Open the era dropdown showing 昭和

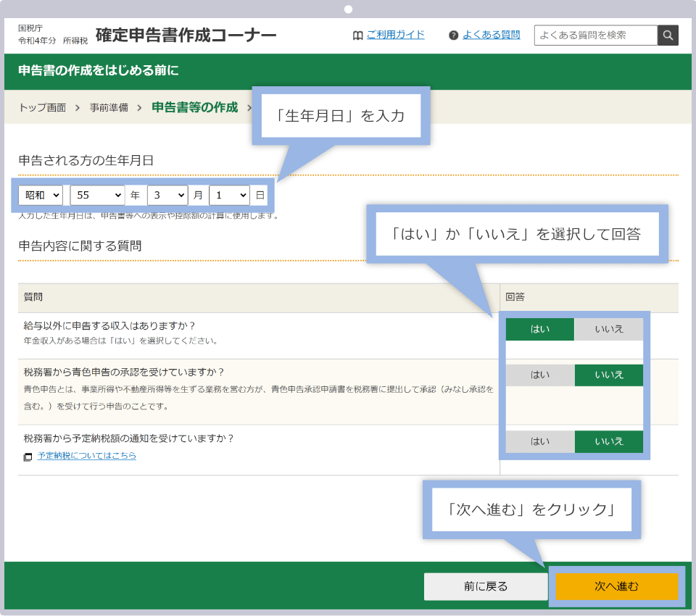tap(41, 195)
